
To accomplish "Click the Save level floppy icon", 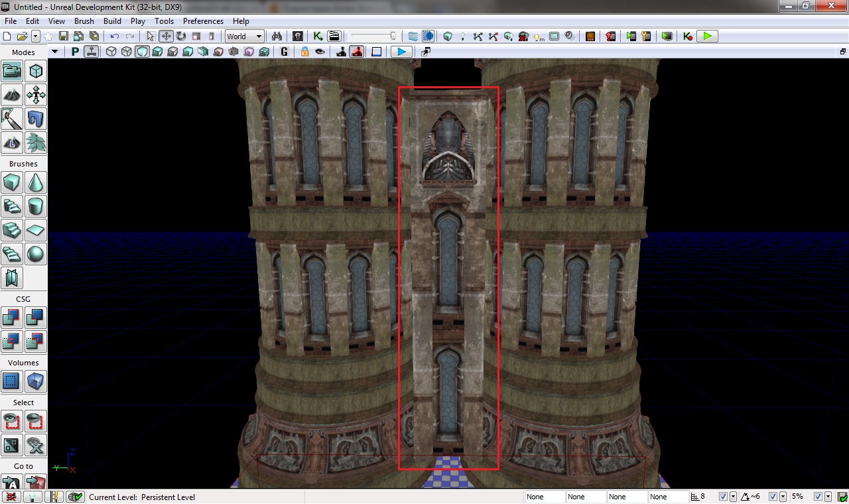I will pyautogui.click(x=64, y=36).
